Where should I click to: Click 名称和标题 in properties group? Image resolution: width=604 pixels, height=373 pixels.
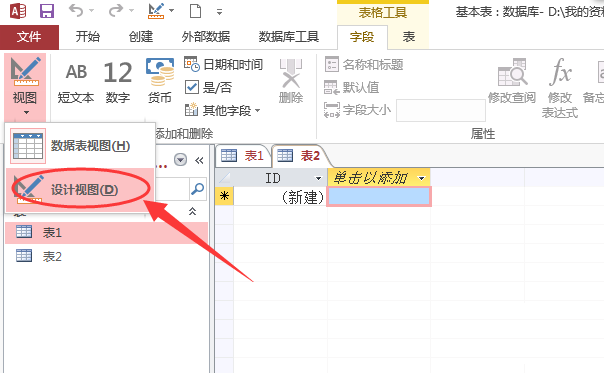(364, 64)
